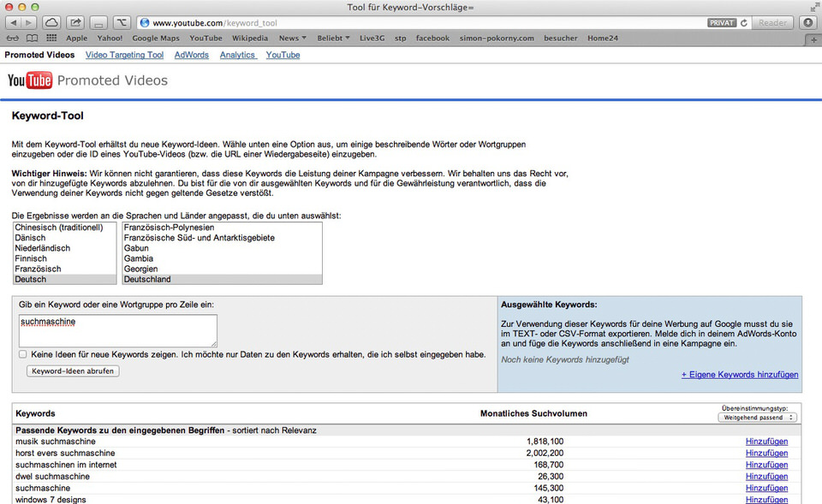Open the Home24 bookmark

click(602, 39)
